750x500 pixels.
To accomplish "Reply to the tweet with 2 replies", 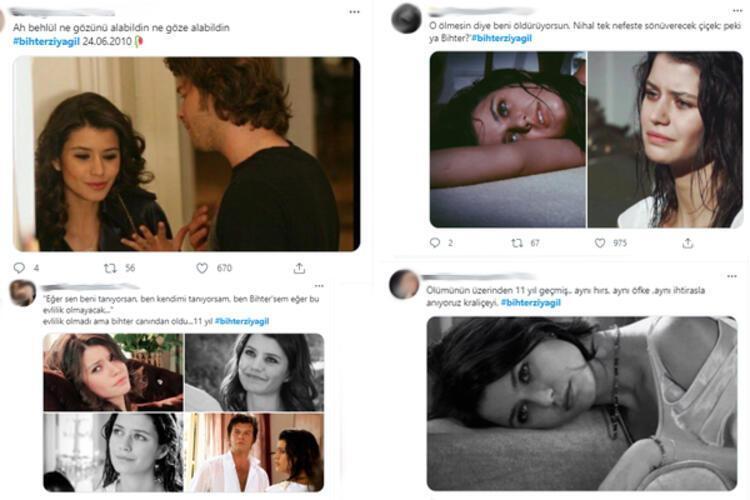I will (x=435, y=242).
